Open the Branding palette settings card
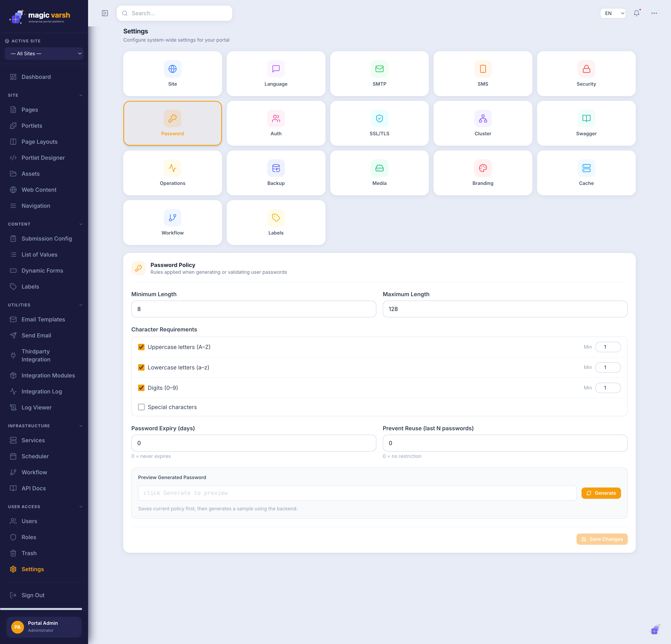This screenshot has width=671, height=644. [483, 173]
